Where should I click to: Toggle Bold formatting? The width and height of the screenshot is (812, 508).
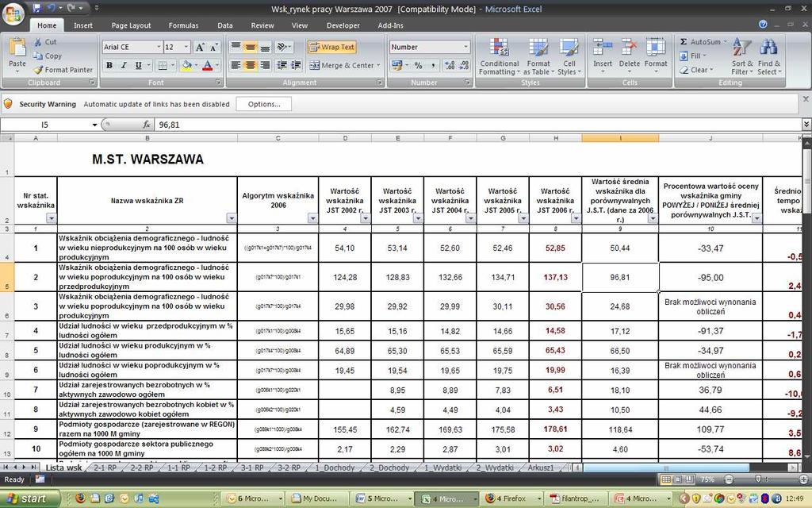tap(109, 65)
